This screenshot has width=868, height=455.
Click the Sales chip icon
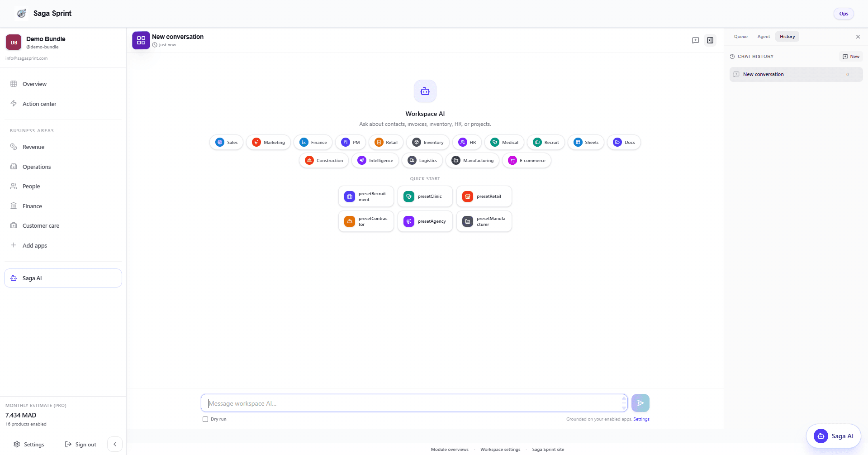[x=220, y=142]
